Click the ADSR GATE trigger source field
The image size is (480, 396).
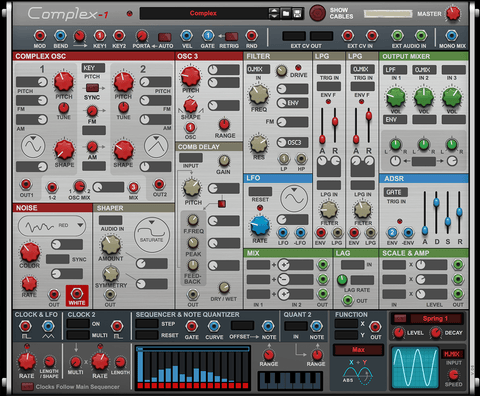395,192
